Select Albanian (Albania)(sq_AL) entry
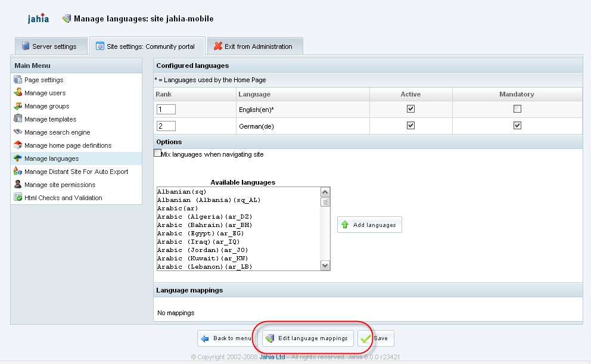This screenshot has width=591, height=364. pyautogui.click(x=238, y=200)
